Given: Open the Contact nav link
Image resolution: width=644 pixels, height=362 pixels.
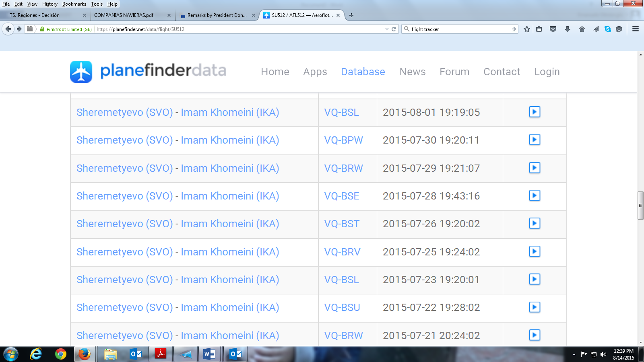Looking at the screenshot, I should coord(502,72).
